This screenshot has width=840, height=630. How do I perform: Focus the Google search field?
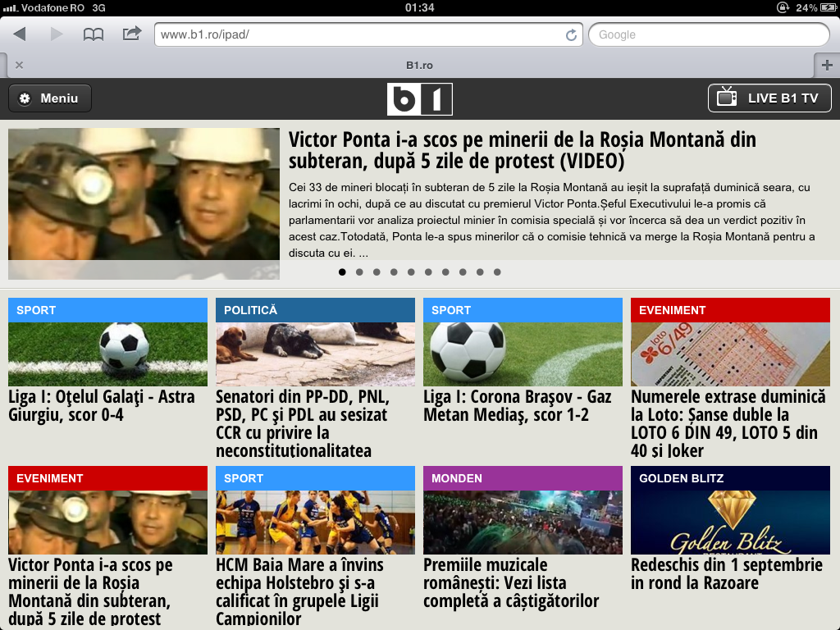point(709,34)
